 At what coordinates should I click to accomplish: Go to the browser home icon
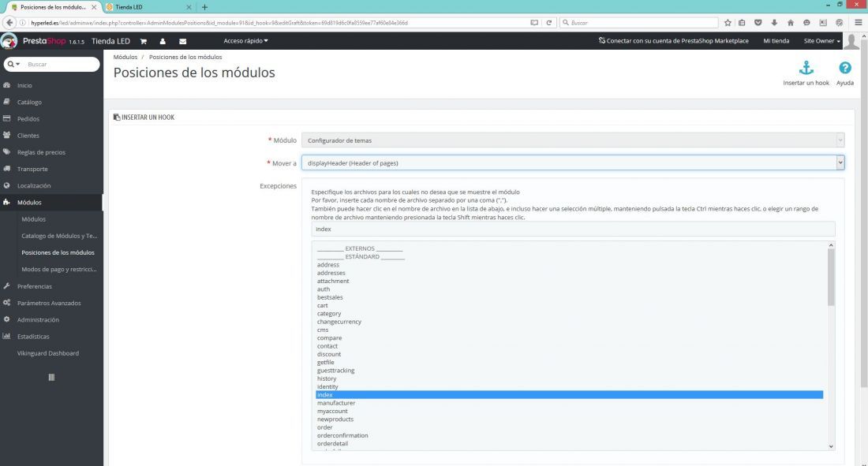791,23
